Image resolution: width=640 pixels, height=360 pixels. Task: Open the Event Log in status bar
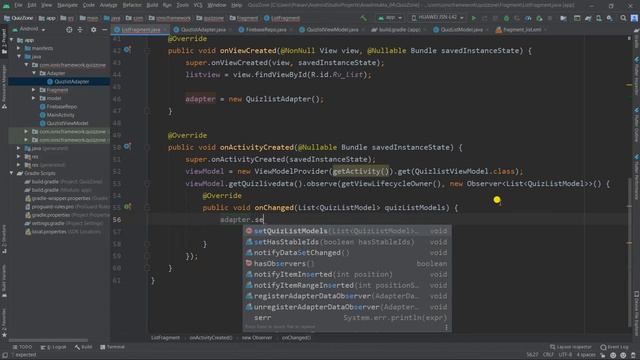click(614, 347)
